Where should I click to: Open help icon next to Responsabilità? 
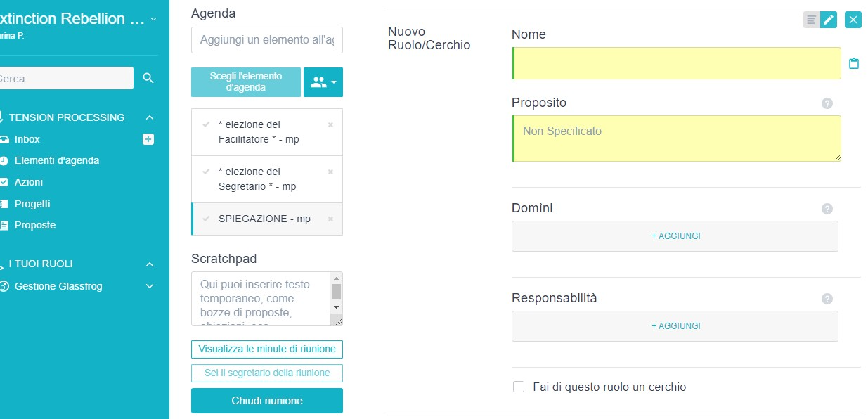(x=827, y=299)
